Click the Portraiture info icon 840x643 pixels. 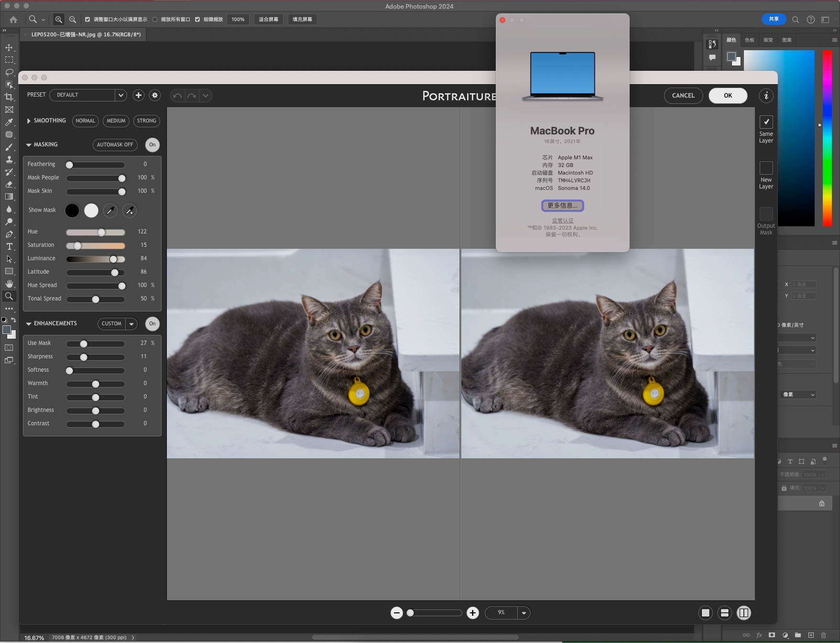[x=766, y=96]
